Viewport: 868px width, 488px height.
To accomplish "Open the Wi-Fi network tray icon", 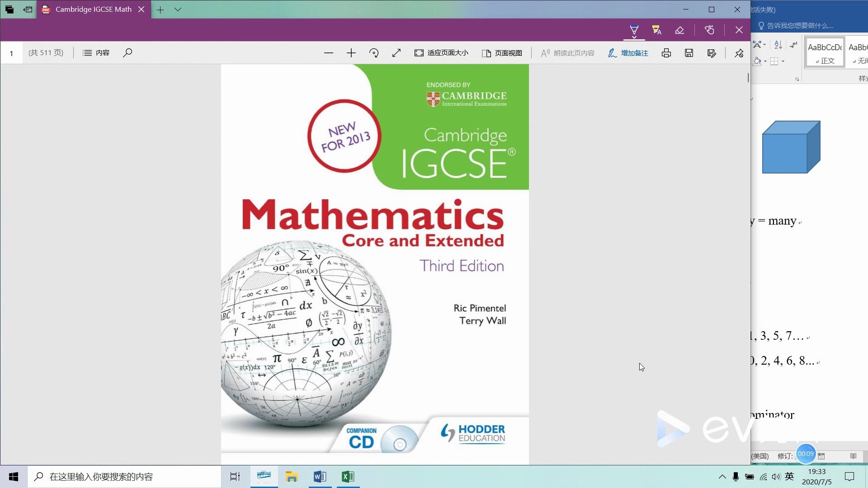I will tap(763, 477).
